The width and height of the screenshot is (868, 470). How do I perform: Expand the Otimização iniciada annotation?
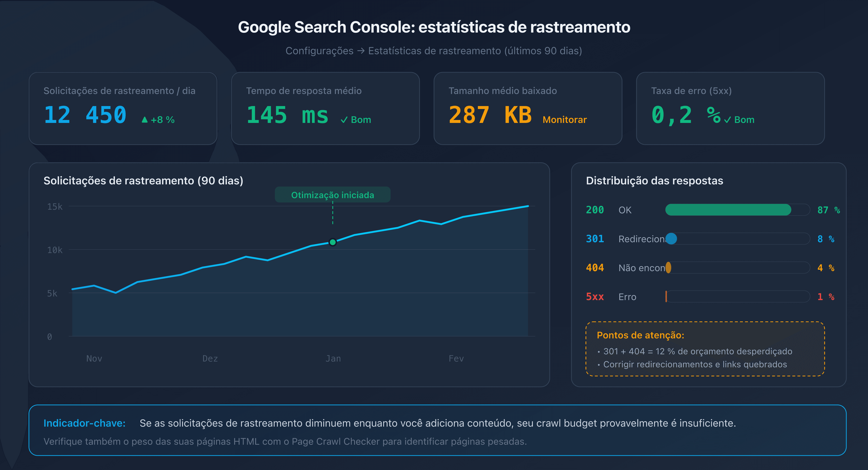click(x=332, y=195)
